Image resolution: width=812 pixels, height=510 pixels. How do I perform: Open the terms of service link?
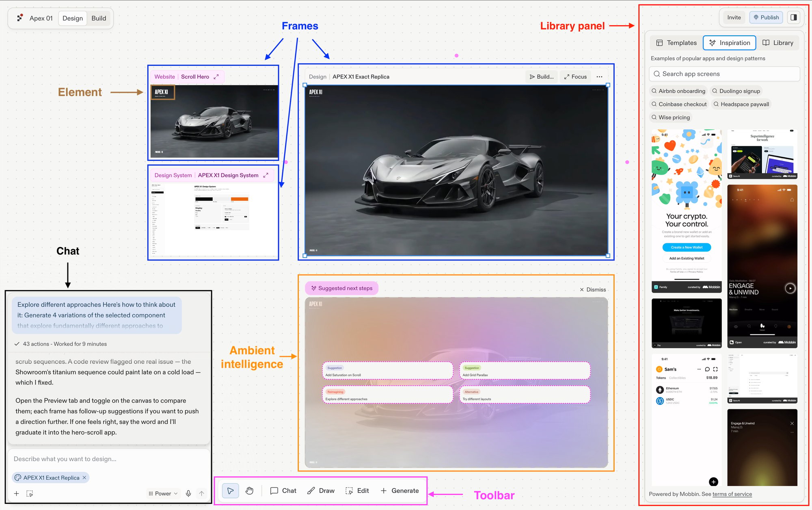(x=732, y=494)
